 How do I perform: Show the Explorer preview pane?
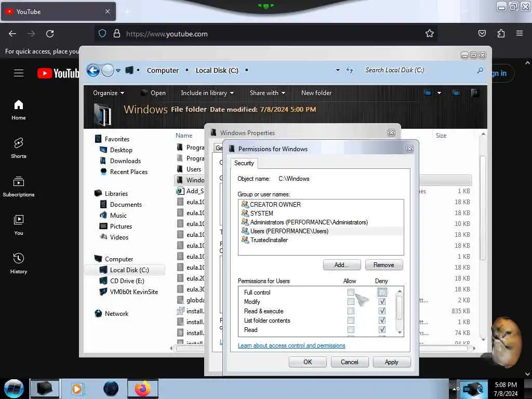(x=456, y=92)
